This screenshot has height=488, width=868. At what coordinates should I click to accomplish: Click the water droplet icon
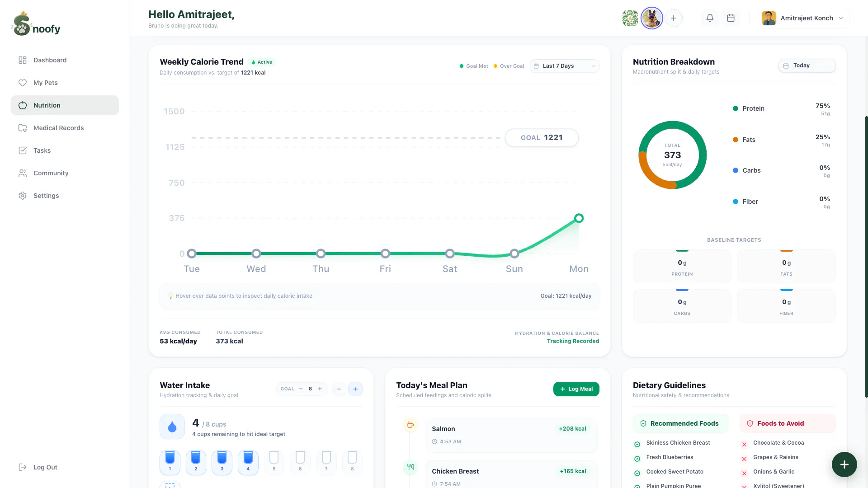pos(172,427)
